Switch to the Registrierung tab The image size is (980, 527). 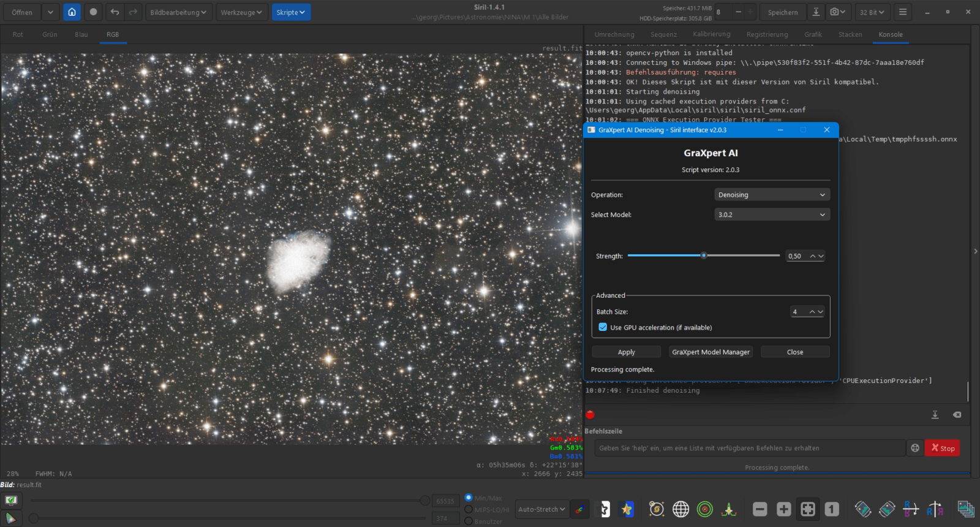click(767, 34)
